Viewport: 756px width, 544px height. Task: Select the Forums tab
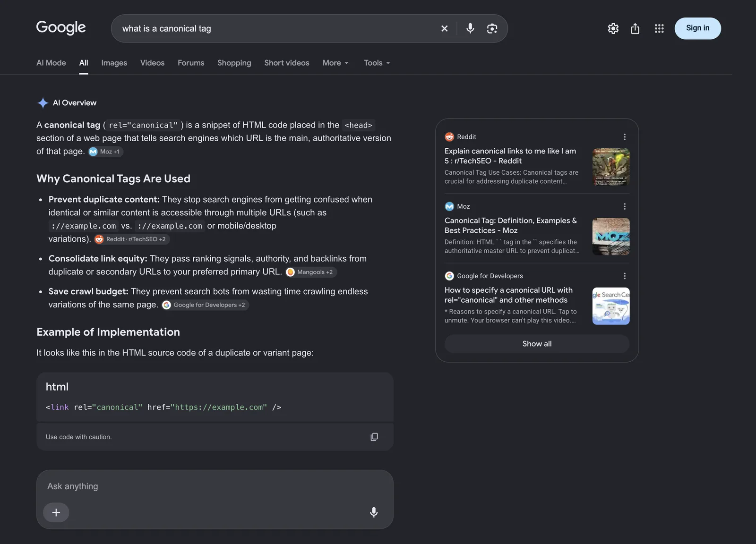coord(191,63)
